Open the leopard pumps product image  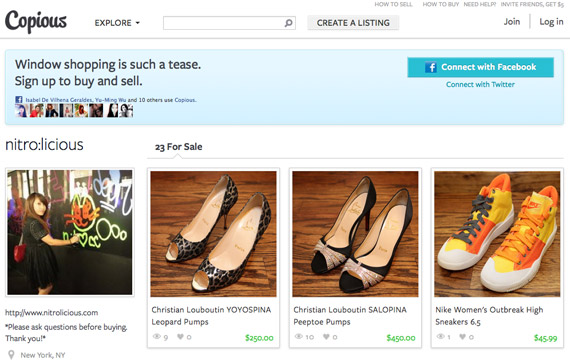point(213,234)
